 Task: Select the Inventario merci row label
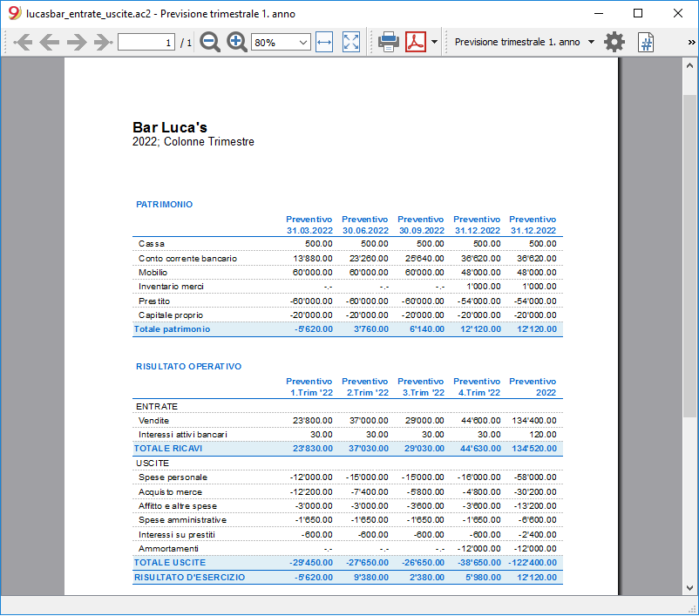point(171,287)
